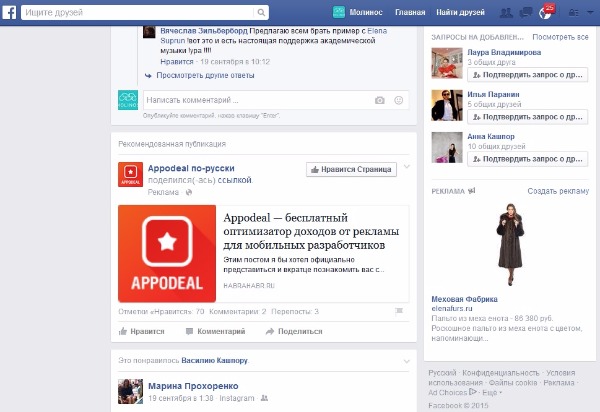Like Вячеслав Зильберборд's comment via Нравится
Screen dimensions: 600x412
tap(177, 62)
